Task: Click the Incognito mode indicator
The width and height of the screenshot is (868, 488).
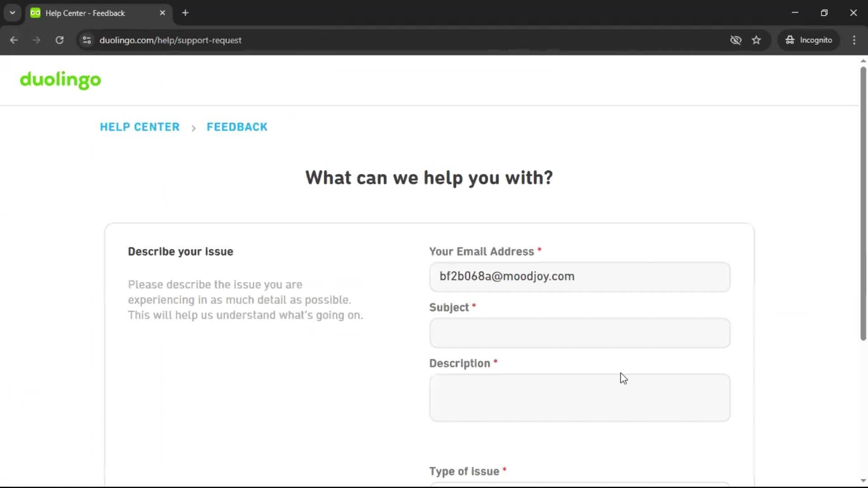Action: [x=809, y=40]
